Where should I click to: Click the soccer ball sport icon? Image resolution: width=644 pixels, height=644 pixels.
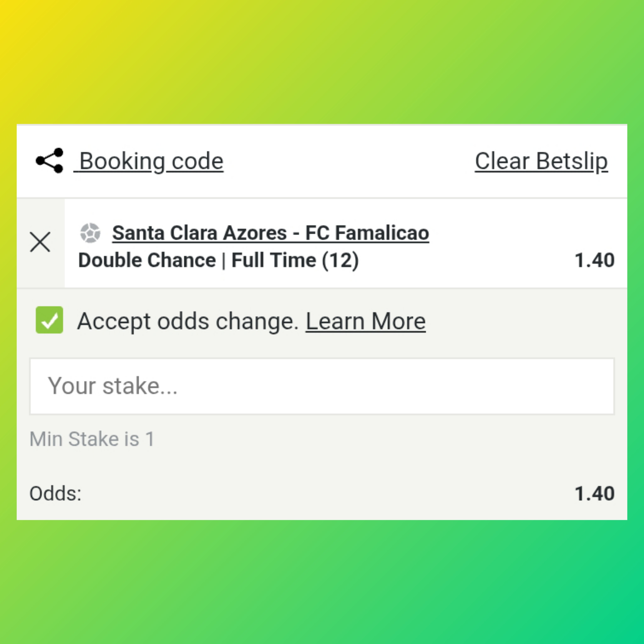(x=90, y=233)
